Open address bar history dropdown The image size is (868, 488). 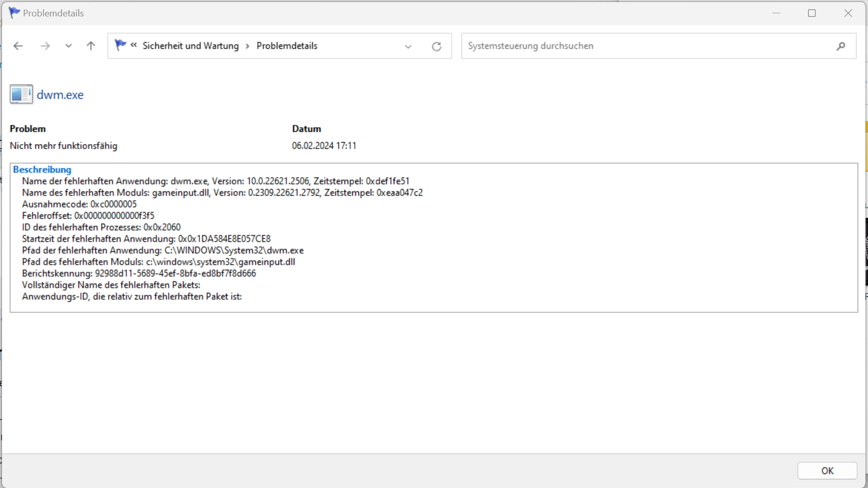pos(408,46)
